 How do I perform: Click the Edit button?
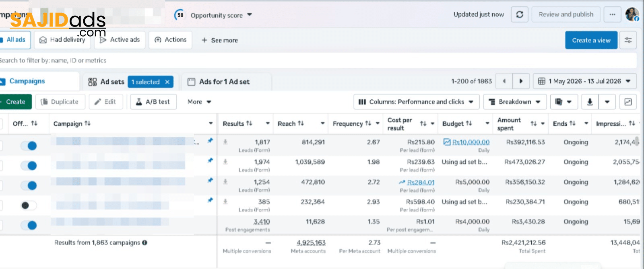coord(105,102)
